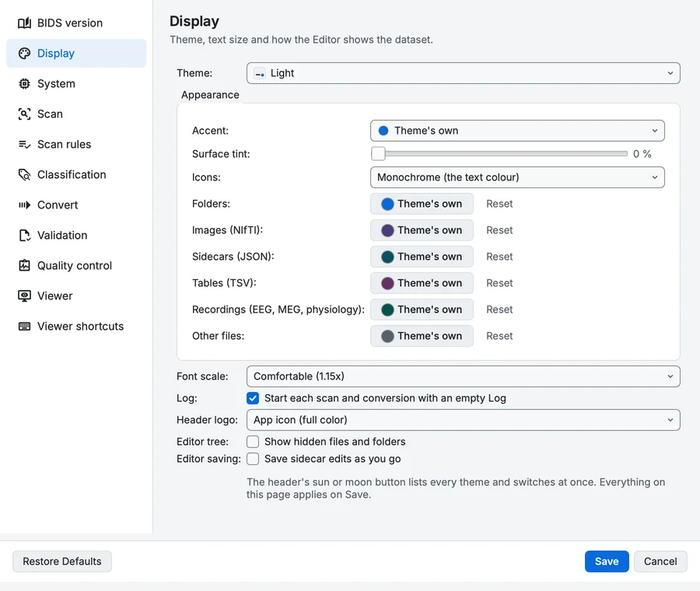This screenshot has height=591, width=700.
Task: Reset the Sidecars (JSON) colour
Action: point(499,257)
